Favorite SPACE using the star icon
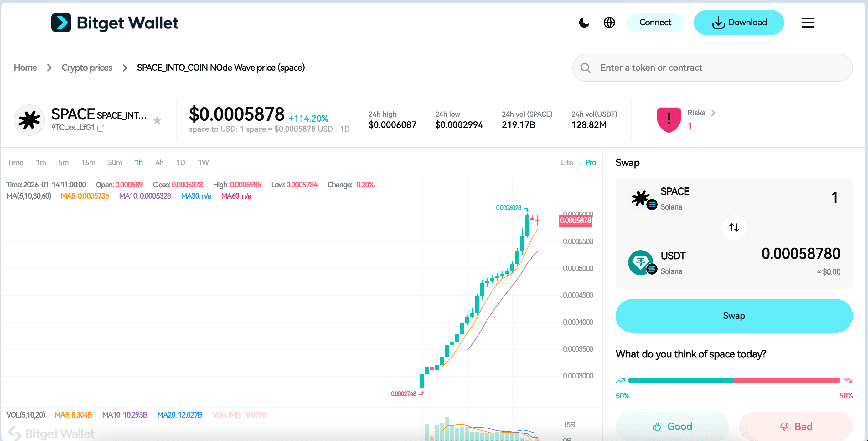 [x=158, y=120]
